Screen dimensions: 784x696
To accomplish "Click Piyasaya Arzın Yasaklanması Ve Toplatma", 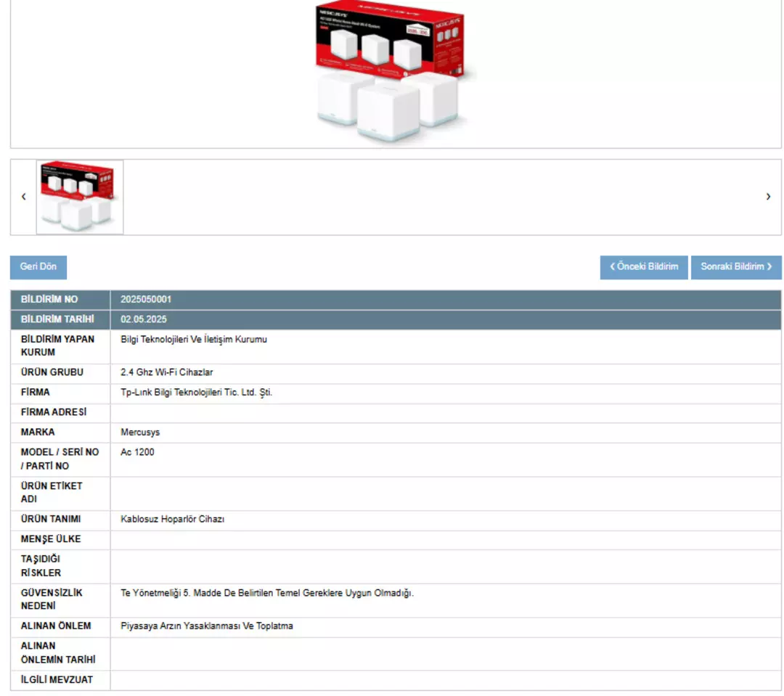I will pyautogui.click(x=207, y=626).
